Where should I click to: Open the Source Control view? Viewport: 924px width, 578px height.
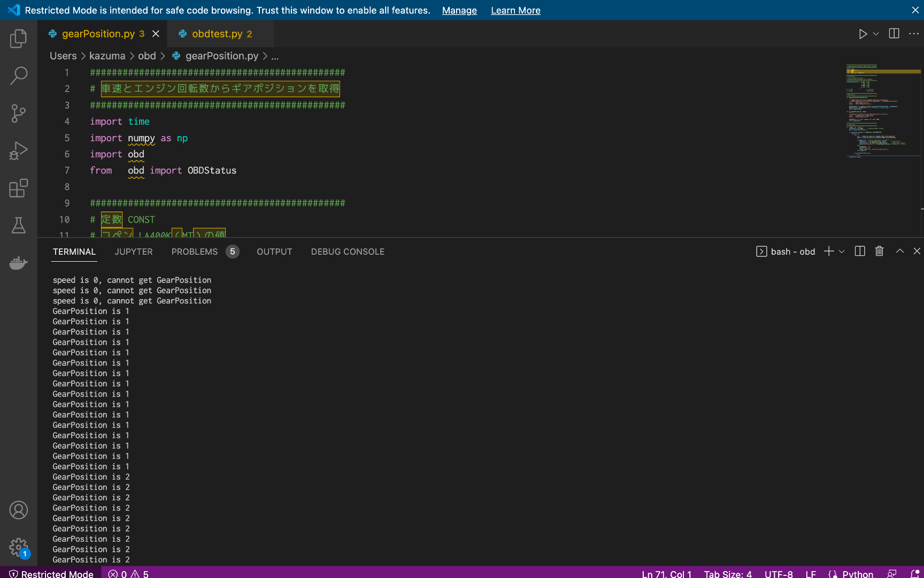pyautogui.click(x=18, y=113)
